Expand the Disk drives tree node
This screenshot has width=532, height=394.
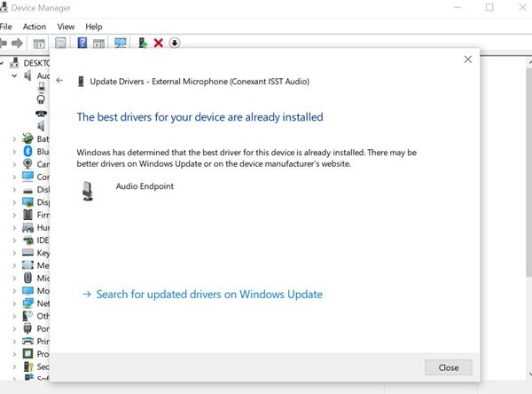(x=14, y=190)
